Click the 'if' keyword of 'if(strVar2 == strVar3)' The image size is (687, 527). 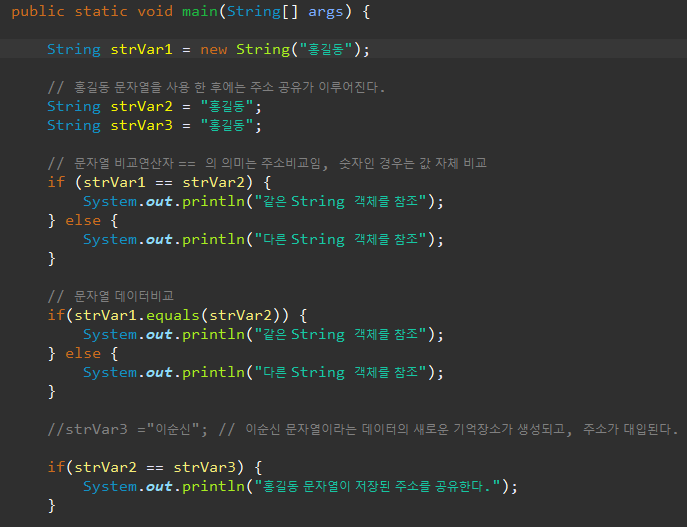coord(56,467)
